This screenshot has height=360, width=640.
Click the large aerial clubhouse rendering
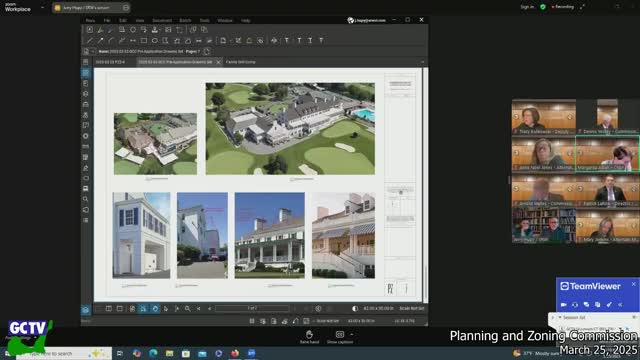point(290,129)
